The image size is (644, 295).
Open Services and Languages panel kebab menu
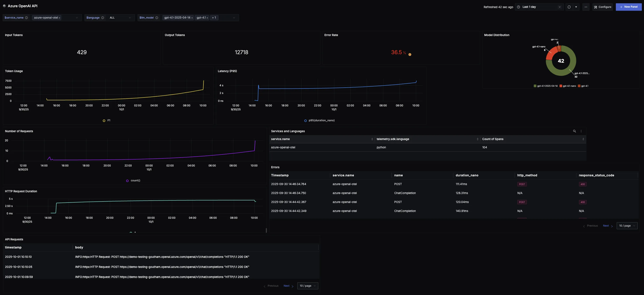click(581, 131)
